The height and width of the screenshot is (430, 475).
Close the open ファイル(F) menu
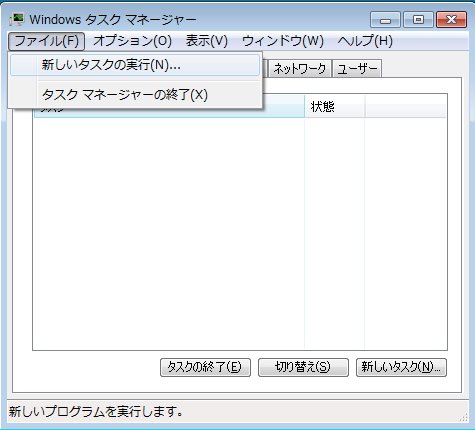point(46,41)
